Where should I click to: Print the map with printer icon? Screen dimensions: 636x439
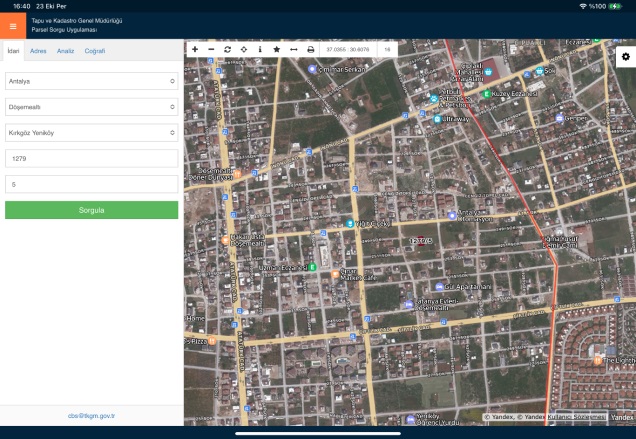click(x=310, y=49)
